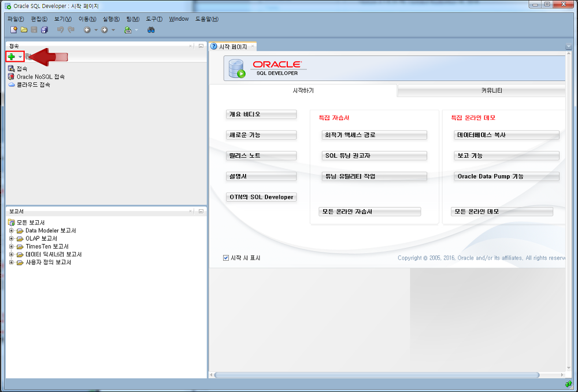
Task: Click the Back navigation arrow icon
Action: point(87,30)
